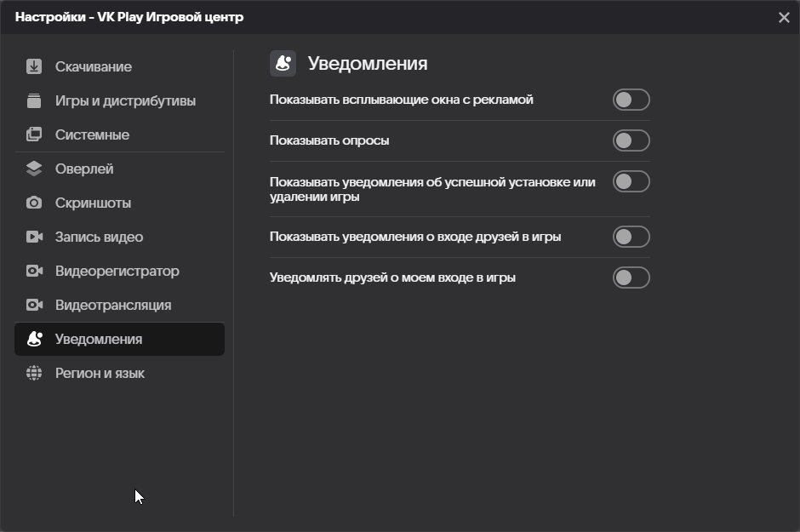Click the broadcast camera icon beside Видеотрансляция
The height and width of the screenshot is (532, 800).
pyautogui.click(x=34, y=305)
